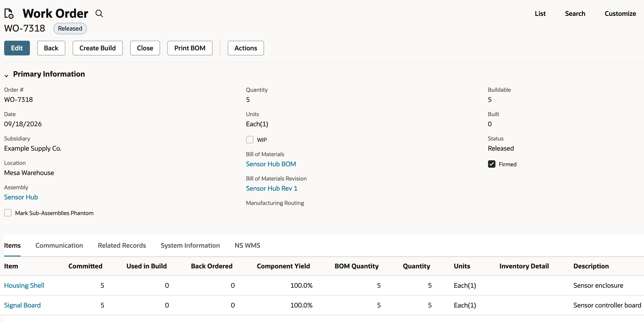644x322 pixels.
Task: Click Create Build
Action: coord(98,48)
